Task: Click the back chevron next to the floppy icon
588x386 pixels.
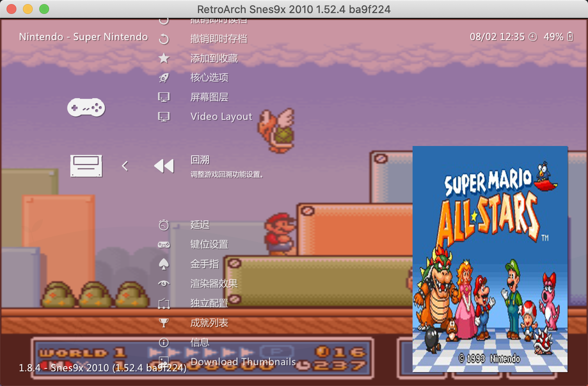Action: click(x=125, y=166)
